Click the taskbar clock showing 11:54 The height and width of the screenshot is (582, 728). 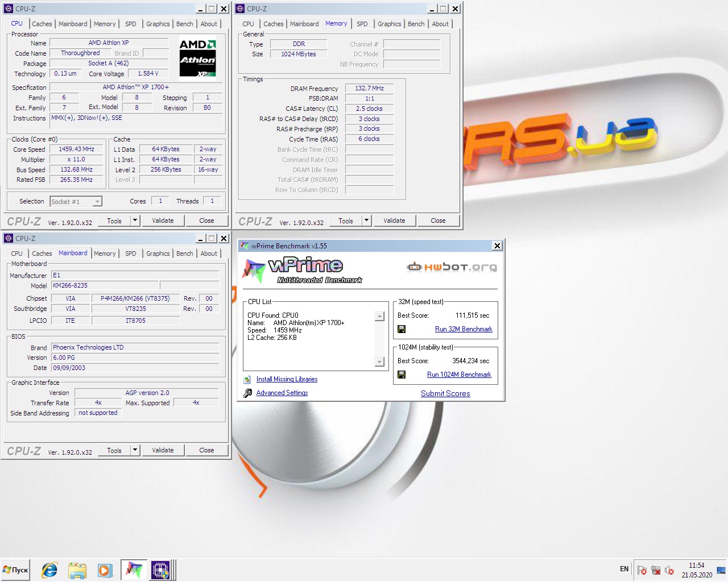click(697, 566)
